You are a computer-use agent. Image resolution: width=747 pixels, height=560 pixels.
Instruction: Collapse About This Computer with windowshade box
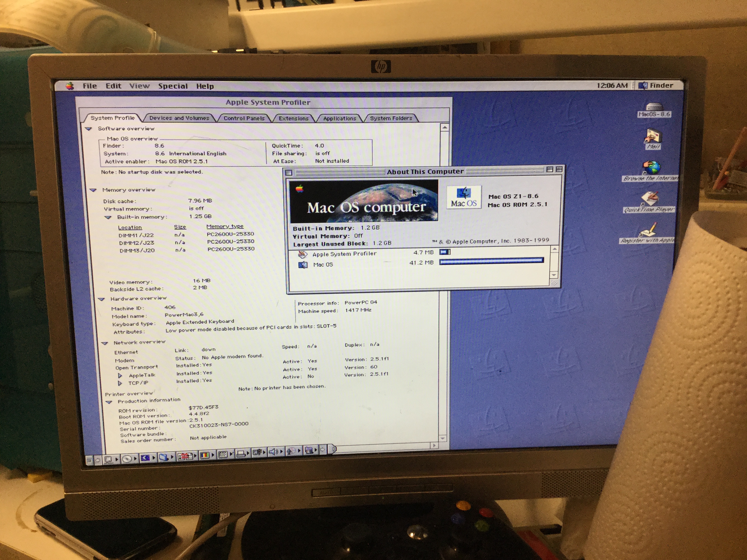pyautogui.click(x=559, y=170)
